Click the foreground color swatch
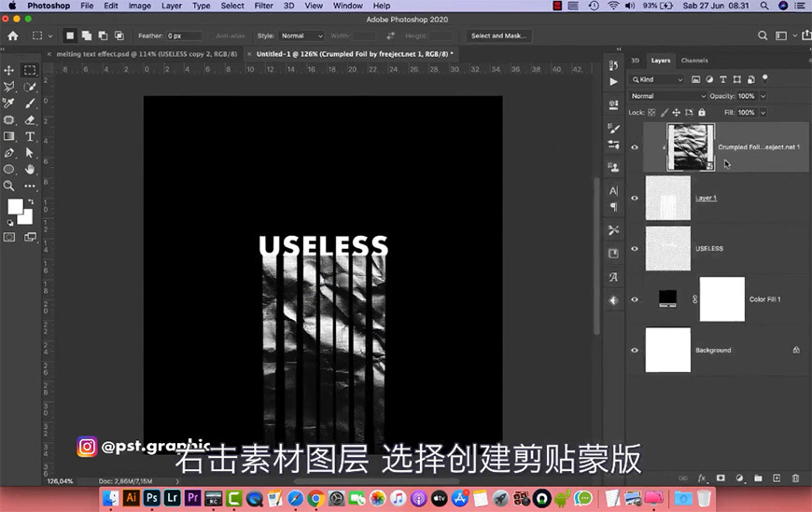 click(15, 206)
